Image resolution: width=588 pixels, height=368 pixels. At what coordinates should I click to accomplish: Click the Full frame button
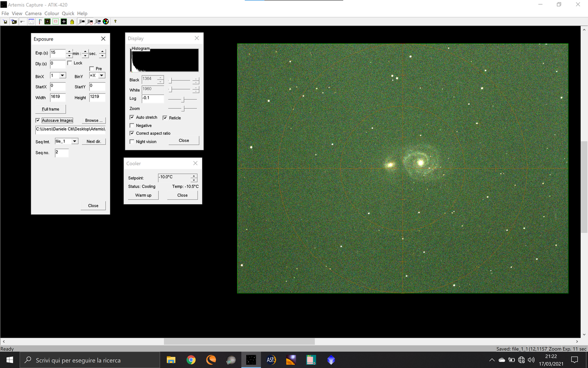coord(50,109)
